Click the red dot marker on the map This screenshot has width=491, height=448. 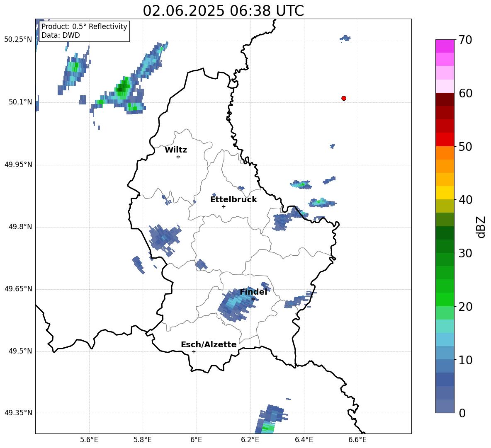coord(344,98)
